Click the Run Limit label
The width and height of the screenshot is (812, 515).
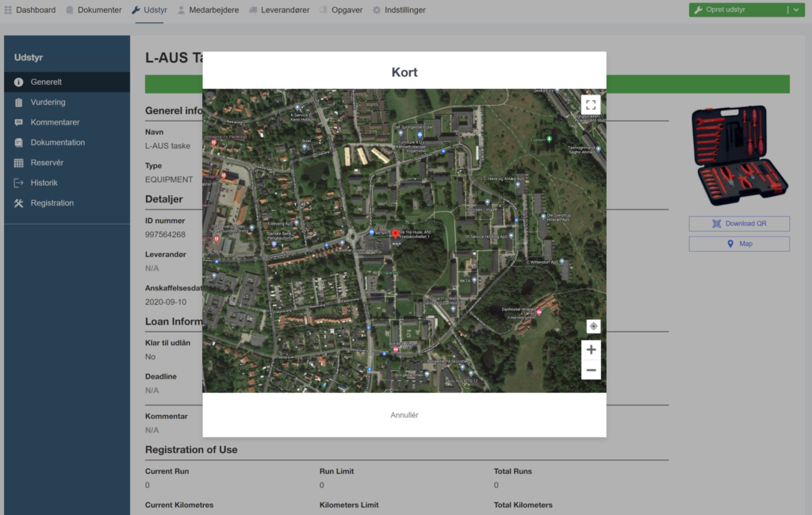pyautogui.click(x=336, y=471)
